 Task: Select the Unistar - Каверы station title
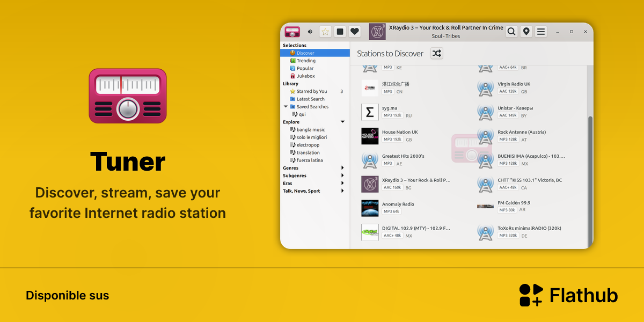point(515,108)
